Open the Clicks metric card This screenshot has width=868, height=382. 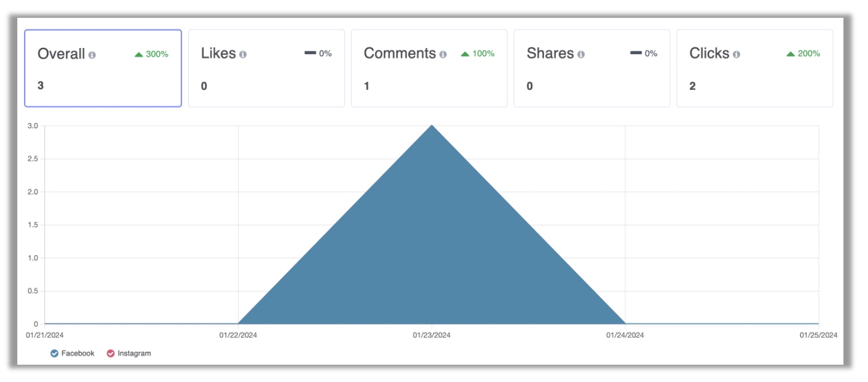click(755, 69)
